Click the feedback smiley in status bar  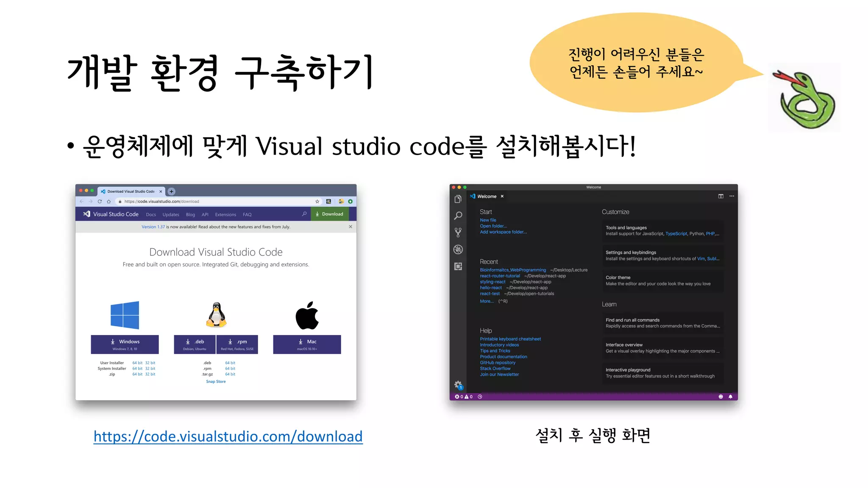(721, 397)
